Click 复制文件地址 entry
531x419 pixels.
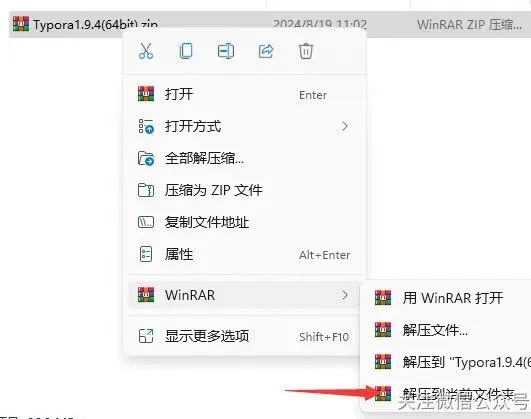(x=244, y=222)
